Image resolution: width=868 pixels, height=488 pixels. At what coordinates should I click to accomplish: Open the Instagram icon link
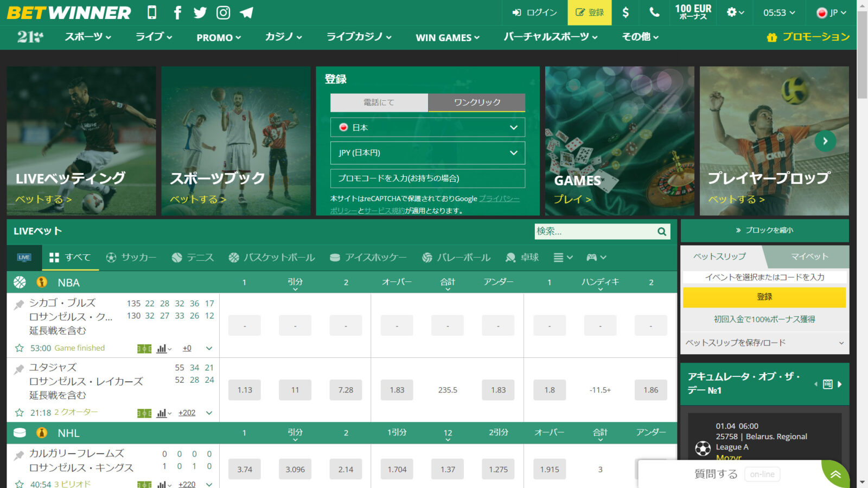coord(223,12)
